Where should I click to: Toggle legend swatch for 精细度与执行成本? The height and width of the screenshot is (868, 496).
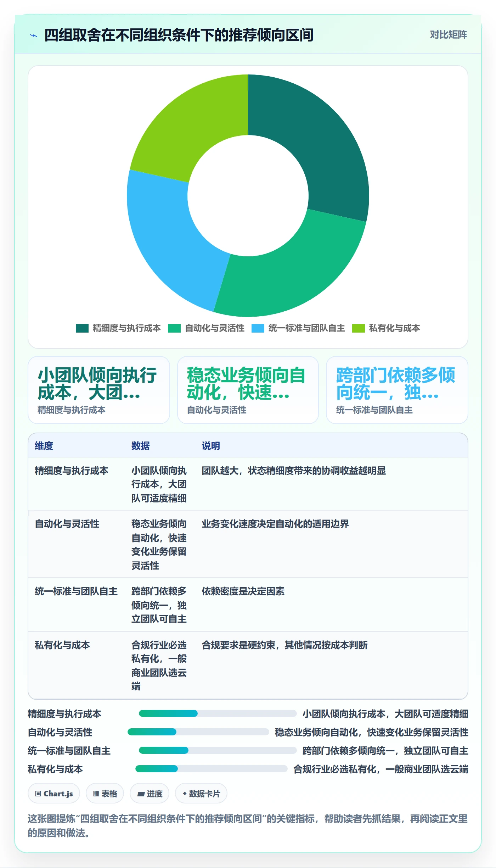click(82, 328)
